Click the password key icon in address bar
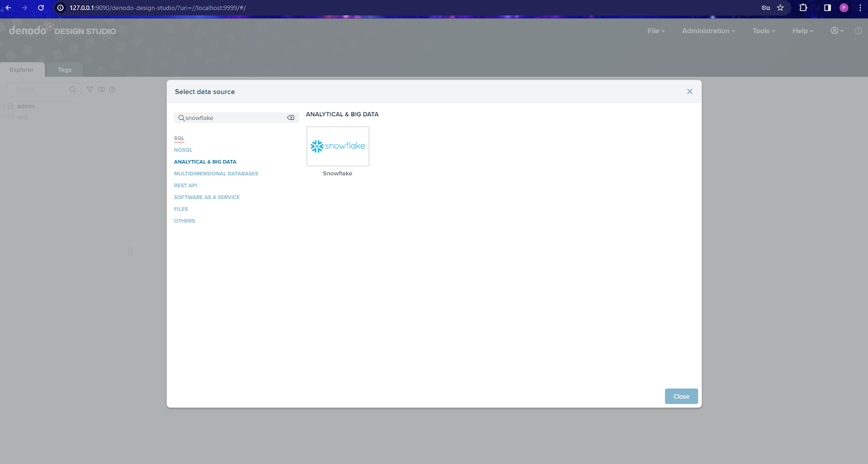 coord(765,8)
